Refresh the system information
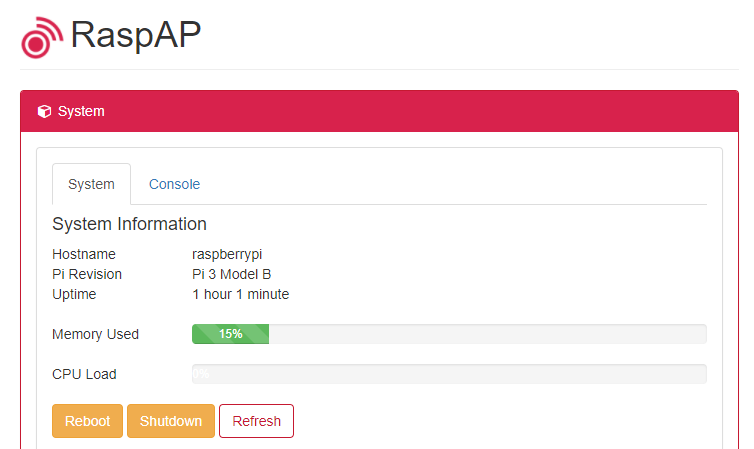754x449 pixels. 256,421
